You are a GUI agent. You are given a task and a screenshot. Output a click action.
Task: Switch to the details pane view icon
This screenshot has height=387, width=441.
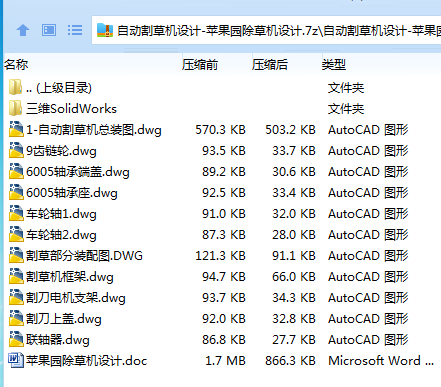coord(49,30)
